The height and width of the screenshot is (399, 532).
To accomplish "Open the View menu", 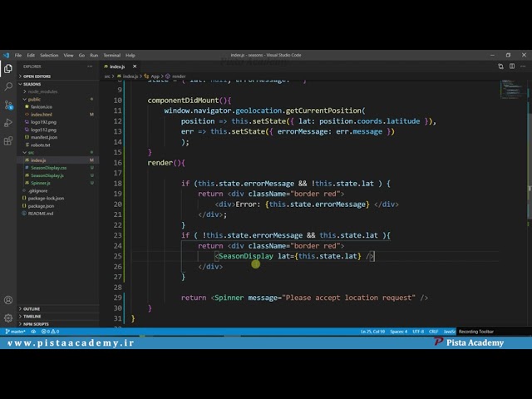I will pyautogui.click(x=68, y=56).
